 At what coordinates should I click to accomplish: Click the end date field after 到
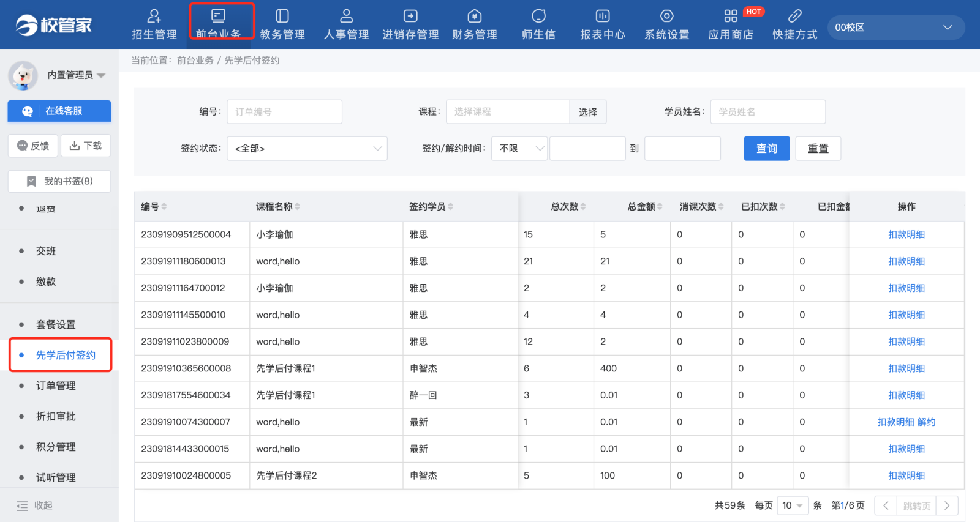682,149
